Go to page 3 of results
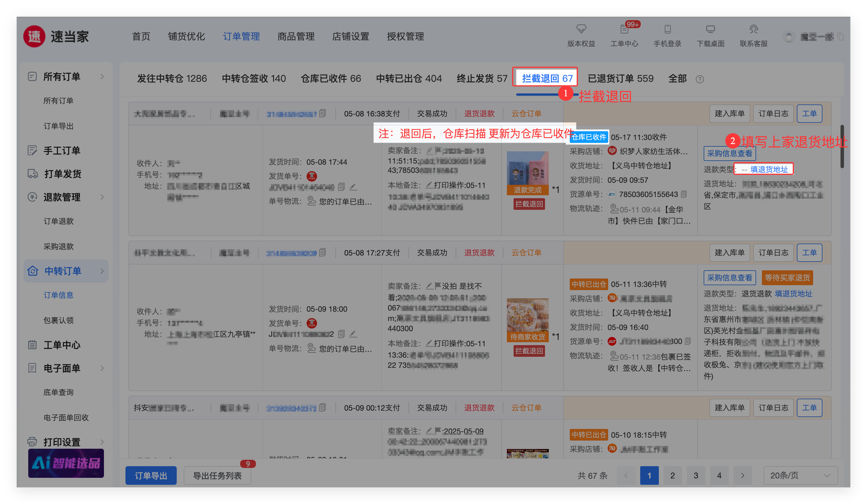This screenshot has height=504, width=867. click(696, 475)
